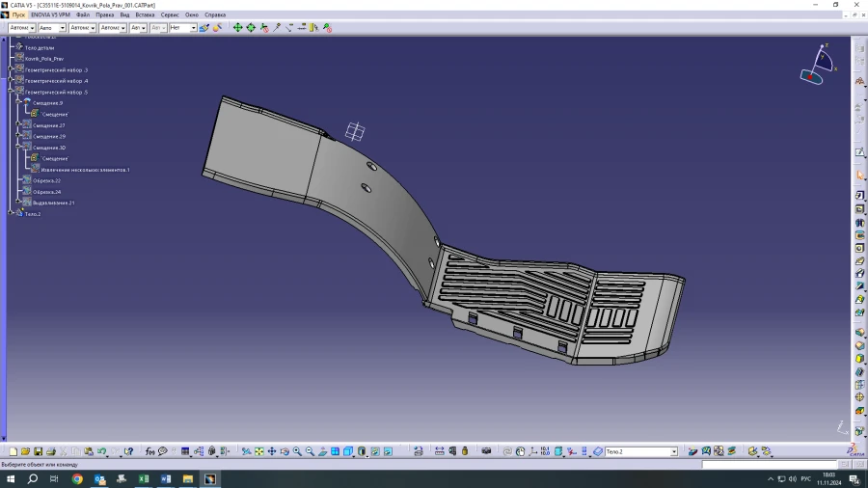Open the 'Нет' dropdown in graphic properties
This screenshot has width=868, height=488.
(194, 28)
